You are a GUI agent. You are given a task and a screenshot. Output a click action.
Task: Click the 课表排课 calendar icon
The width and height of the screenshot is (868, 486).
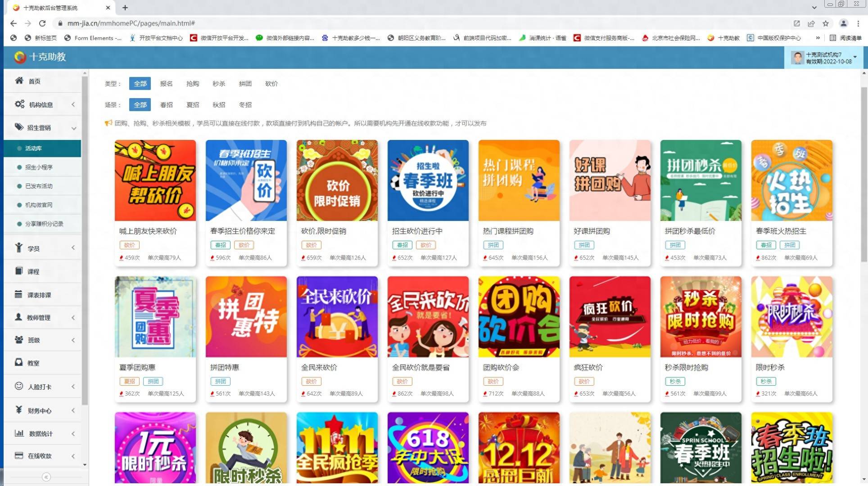click(x=18, y=294)
